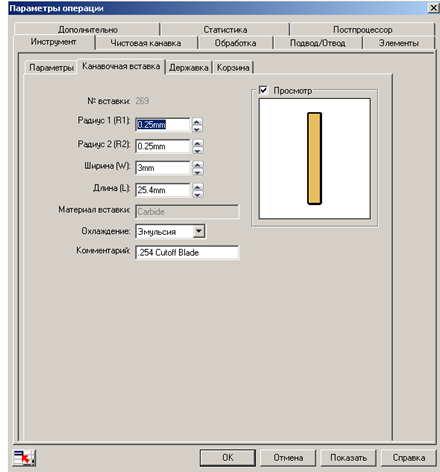Viewport: 440px width, 472px height.
Task: Increase Радиус 1 (R1) with up arrow
Action: pos(197,122)
